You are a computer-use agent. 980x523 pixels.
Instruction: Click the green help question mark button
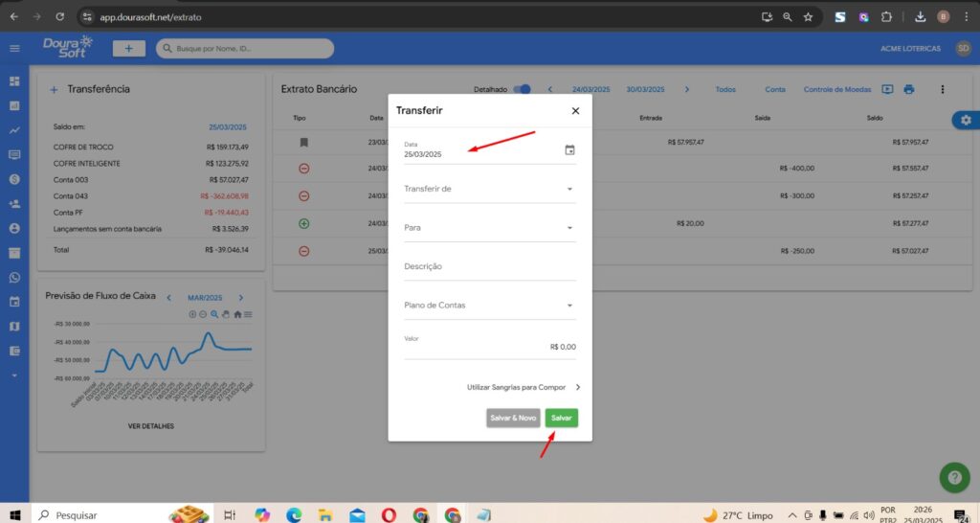pos(953,477)
